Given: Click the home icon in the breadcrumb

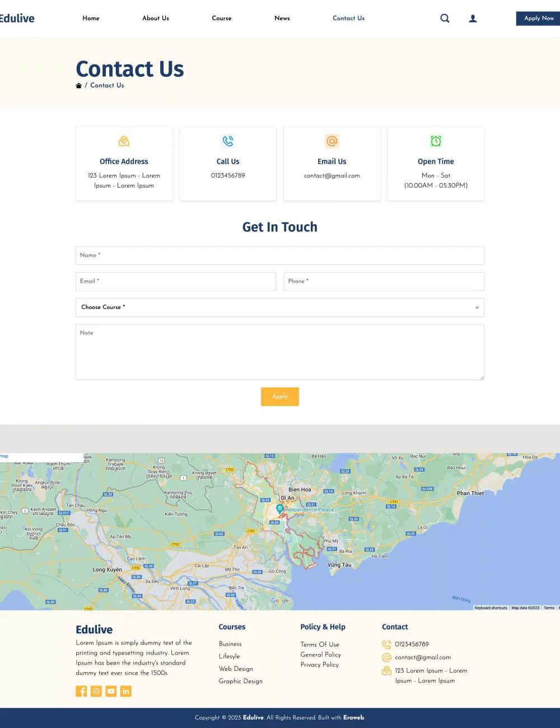Looking at the screenshot, I should click(x=79, y=85).
